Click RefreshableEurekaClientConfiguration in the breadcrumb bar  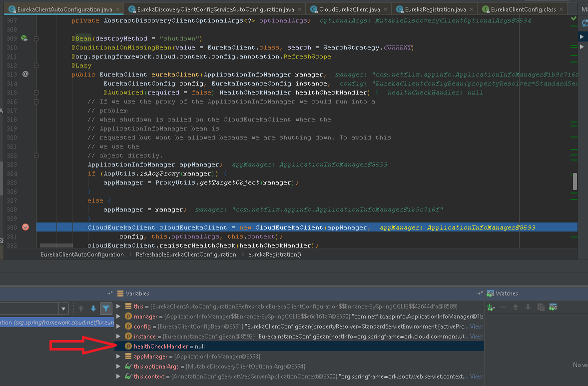click(x=186, y=254)
